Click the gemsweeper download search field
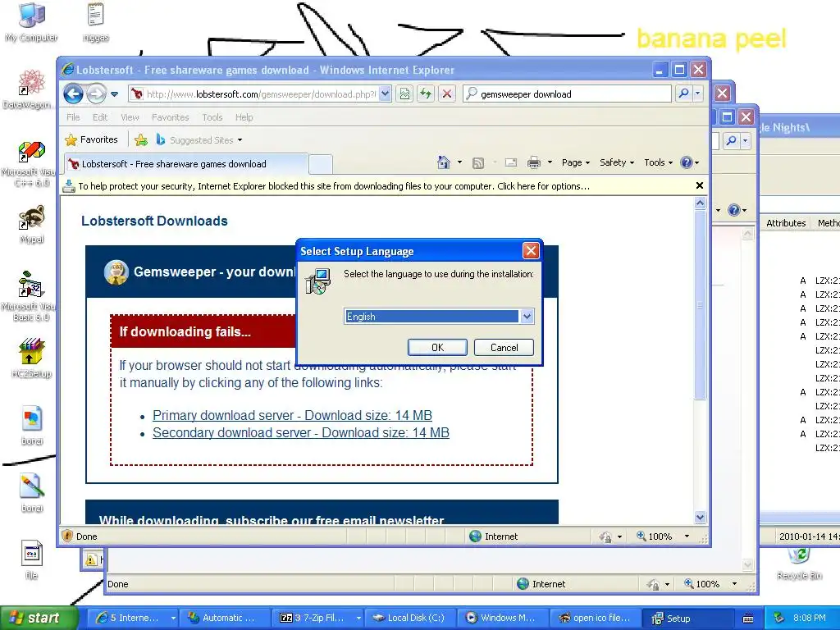This screenshot has width=840, height=630. (x=568, y=94)
